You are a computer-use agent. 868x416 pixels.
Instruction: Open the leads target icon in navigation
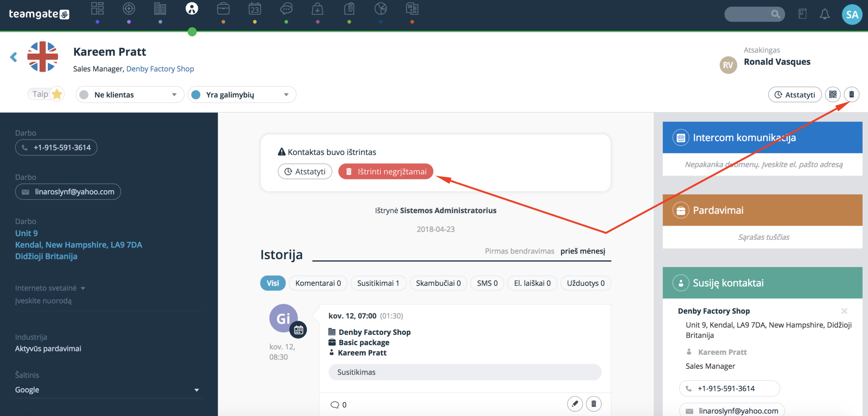129,9
